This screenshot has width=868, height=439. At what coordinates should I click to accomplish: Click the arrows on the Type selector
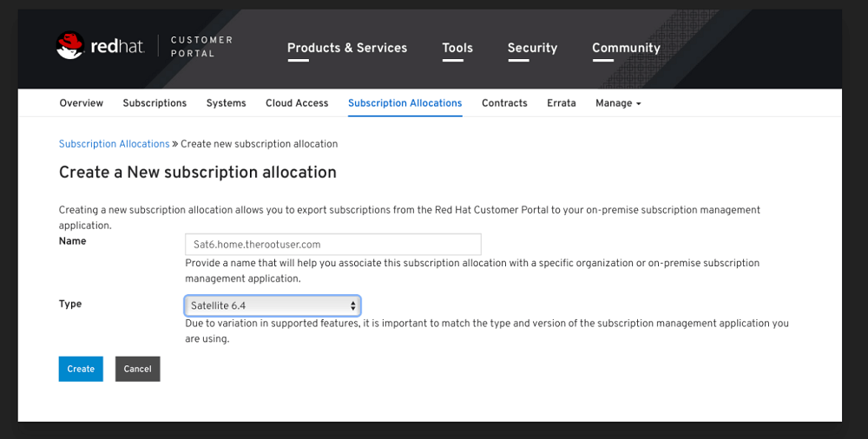[353, 305]
